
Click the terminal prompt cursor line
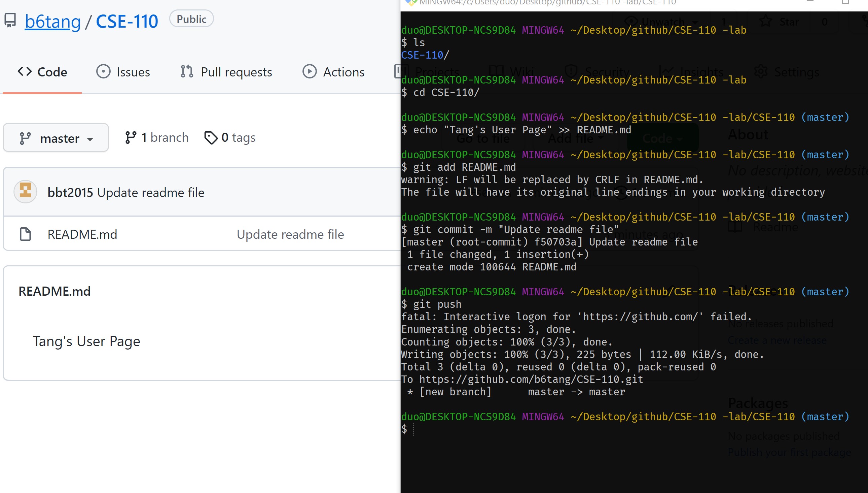408,429
